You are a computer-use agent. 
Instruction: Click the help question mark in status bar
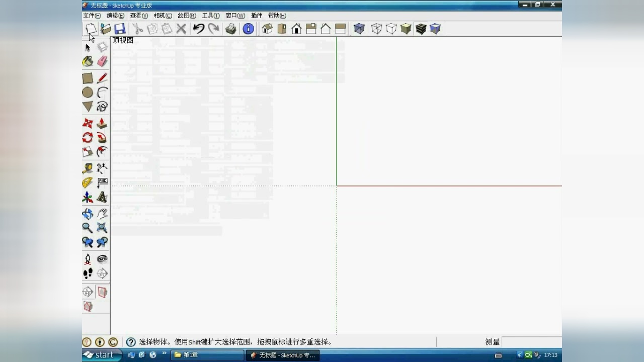[x=131, y=342]
